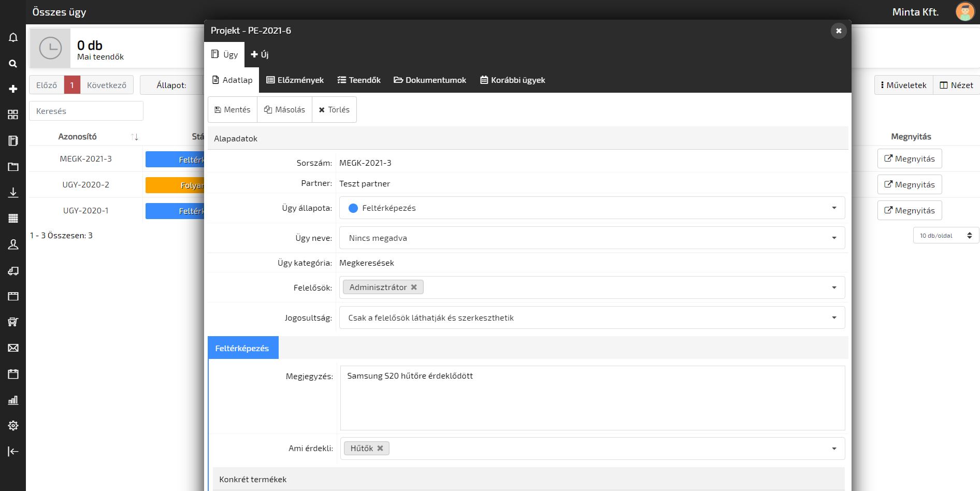Click the plus icon in left sidebar

pyautogui.click(x=13, y=89)
